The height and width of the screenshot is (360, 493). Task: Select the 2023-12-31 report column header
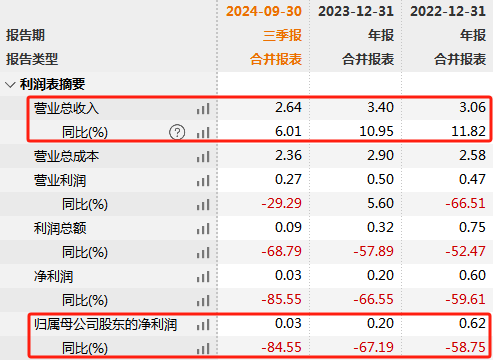[x=356, y=11]
